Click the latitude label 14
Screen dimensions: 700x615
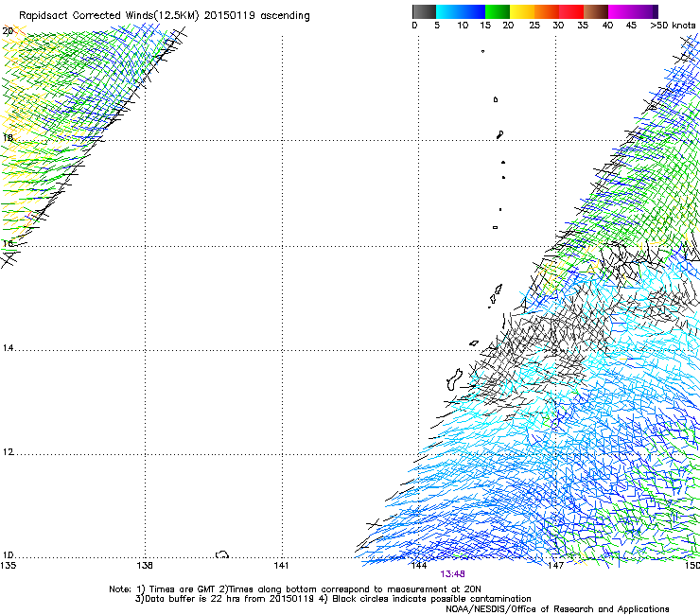click(8, 348)
